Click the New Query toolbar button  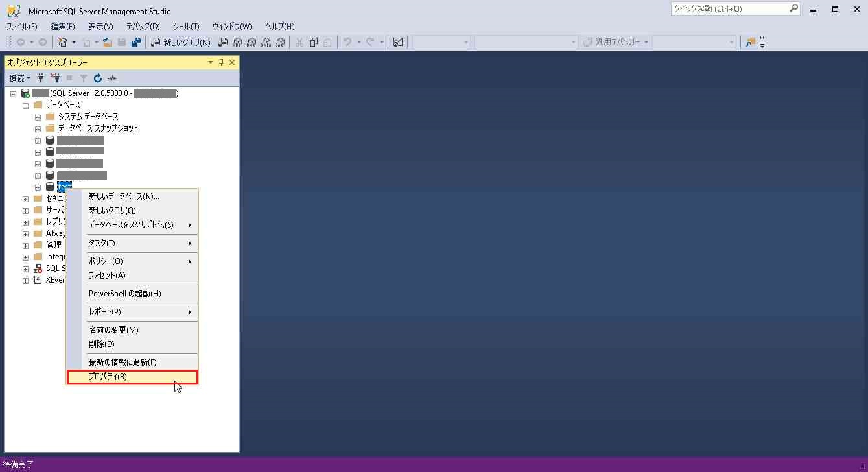tap(181, 42)
